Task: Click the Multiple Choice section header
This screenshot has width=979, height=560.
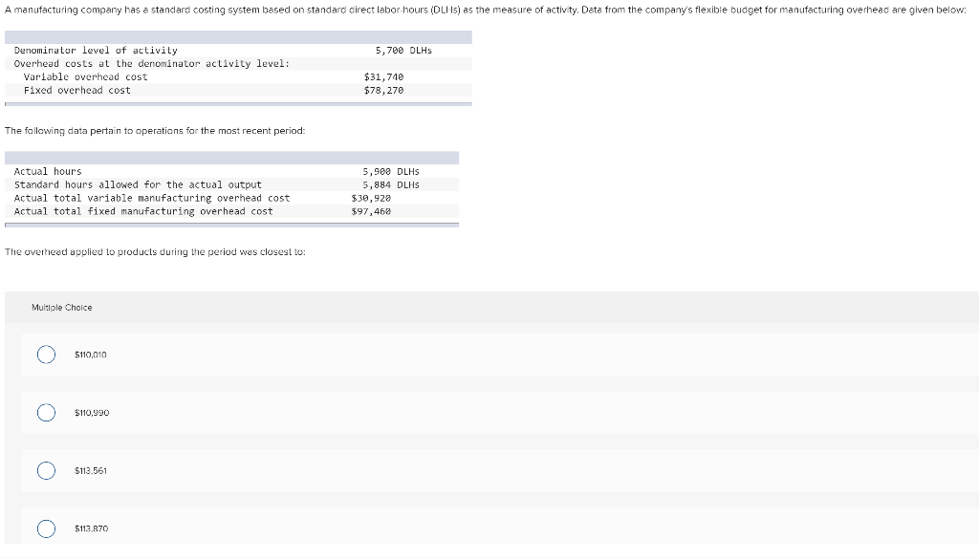Action: click(62, 307)
